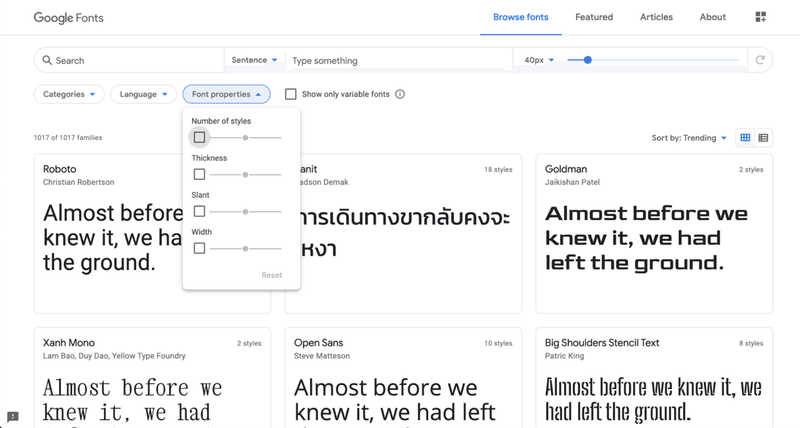The image size is (800, 428).
Task: Open the Sentence preview type dropdown
Action: [254, 60]
